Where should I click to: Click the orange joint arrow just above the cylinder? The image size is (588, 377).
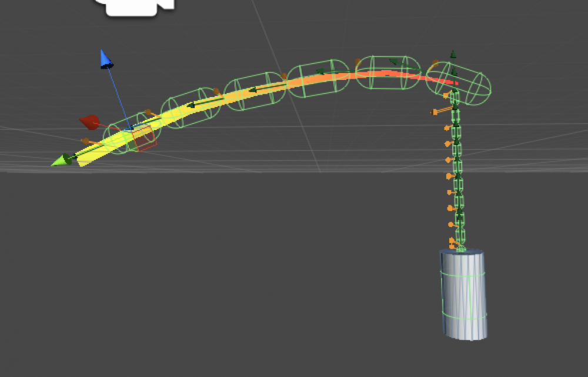click(453, 241)
